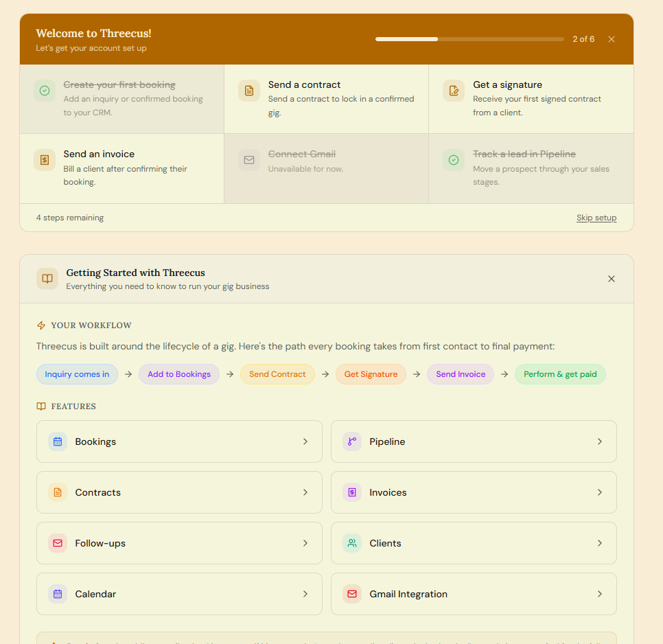Click the Clients people icon
Image resolution: width=663 pixels, height=644 pixels.
(x=352, y=543)
